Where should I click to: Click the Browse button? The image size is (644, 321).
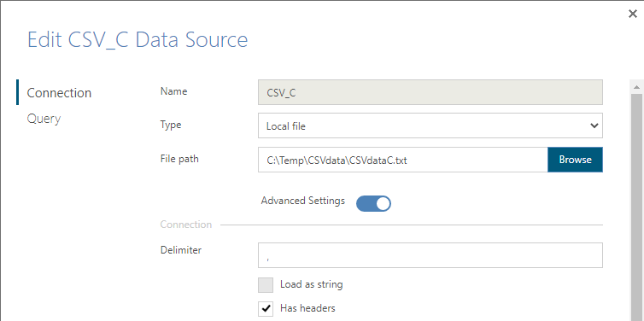coord(575,160)
